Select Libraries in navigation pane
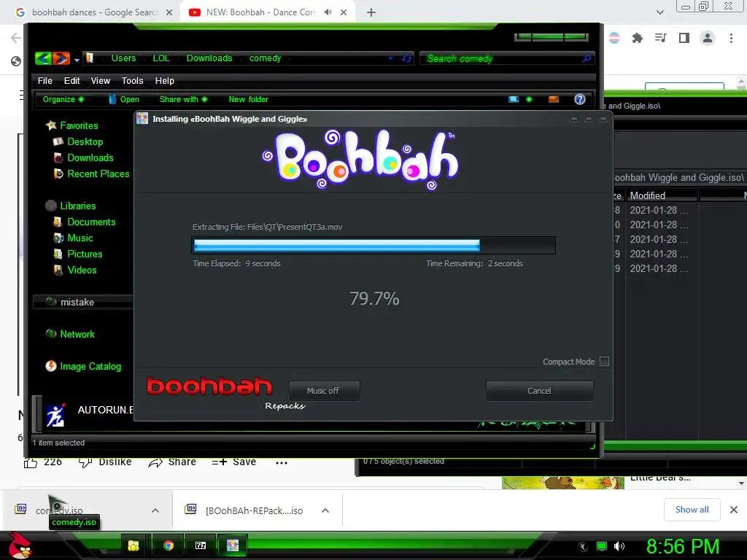The width and height of the screenshot is (747, 560). [x=71, y=206]
